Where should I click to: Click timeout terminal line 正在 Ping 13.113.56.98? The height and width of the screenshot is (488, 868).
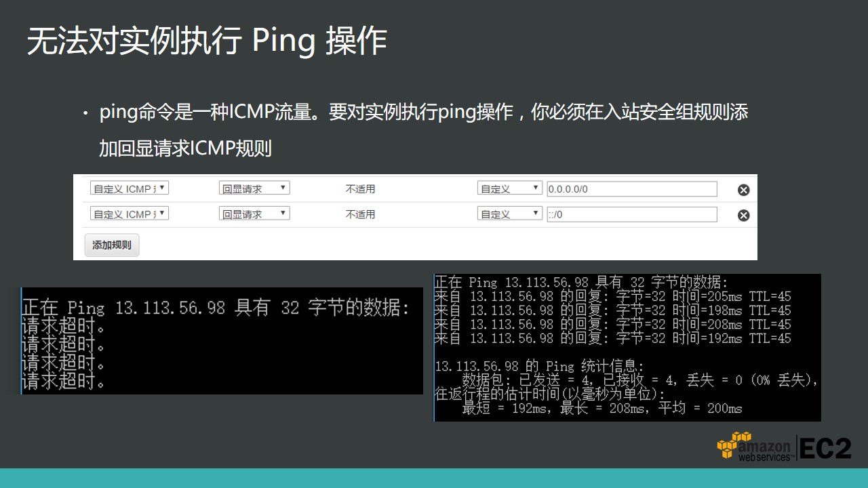point(216,308)
